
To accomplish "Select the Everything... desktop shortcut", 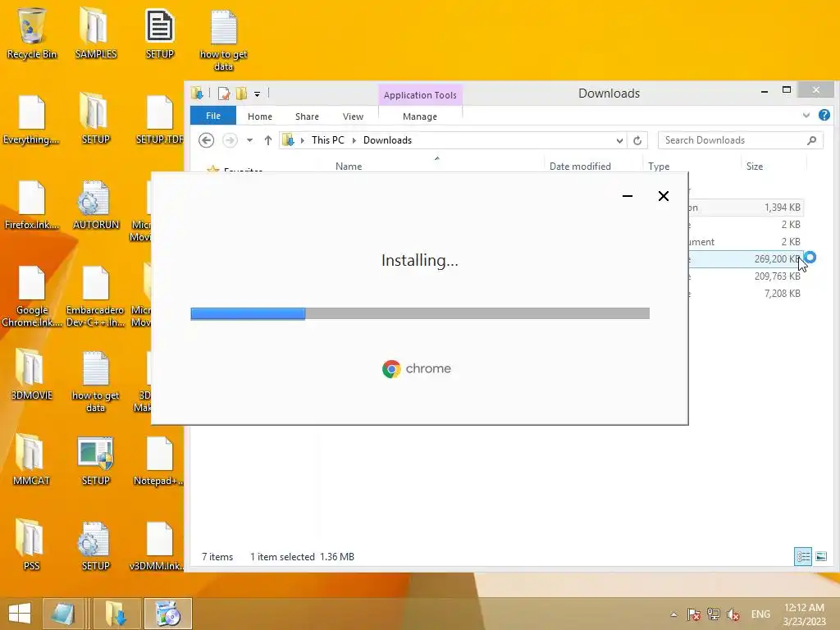I will (x=31, y=120).
